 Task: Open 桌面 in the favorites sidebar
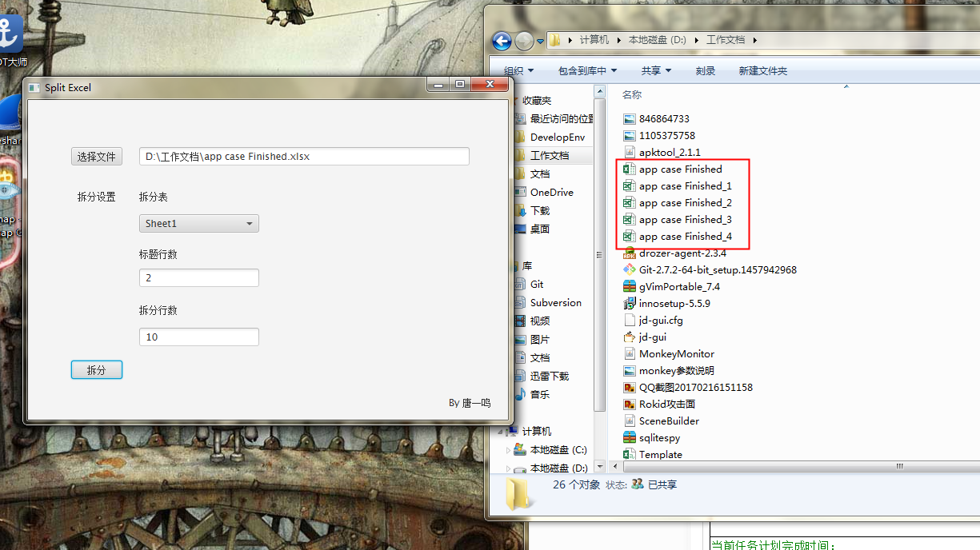[532, 229]
